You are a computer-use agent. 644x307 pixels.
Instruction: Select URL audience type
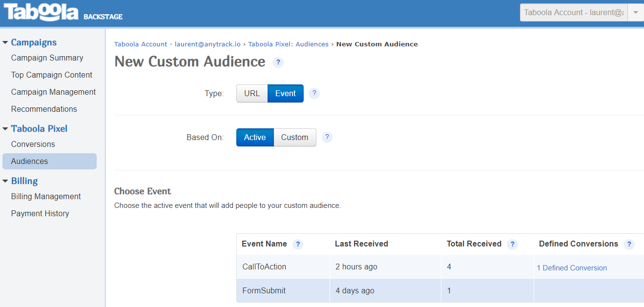tap(252, 94)
